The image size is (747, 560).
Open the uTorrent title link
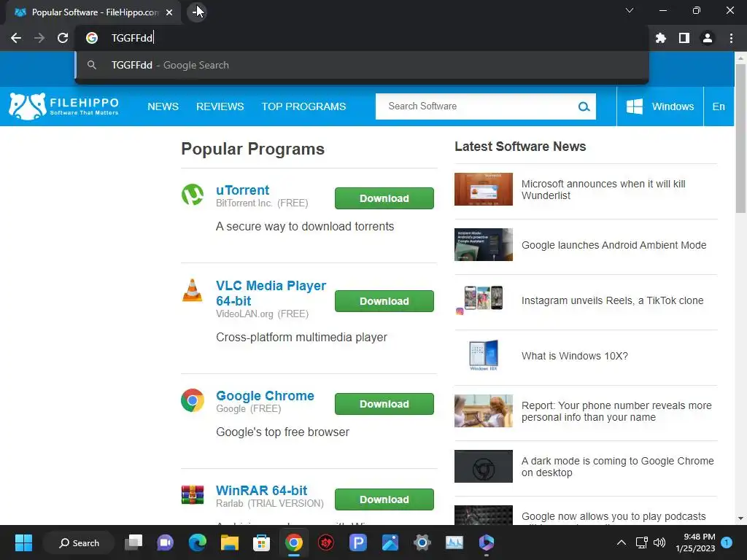click(x=242, y=190)
